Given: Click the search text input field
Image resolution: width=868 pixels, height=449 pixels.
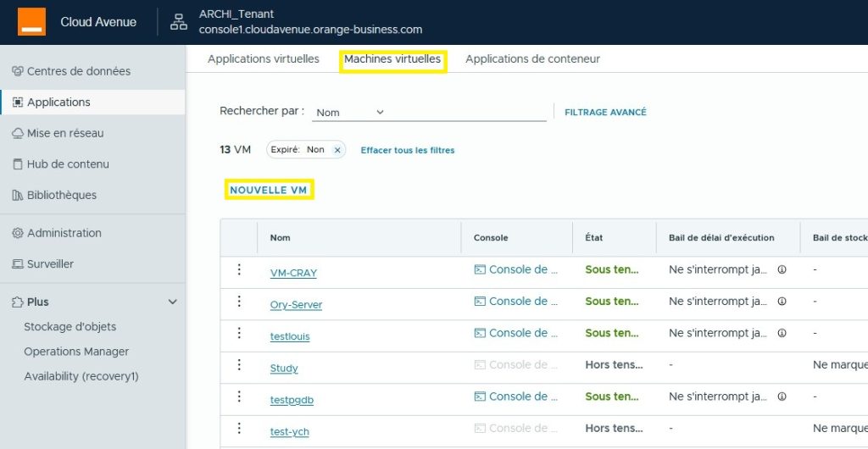Looking at the screenshot, I should pos(466,112).
